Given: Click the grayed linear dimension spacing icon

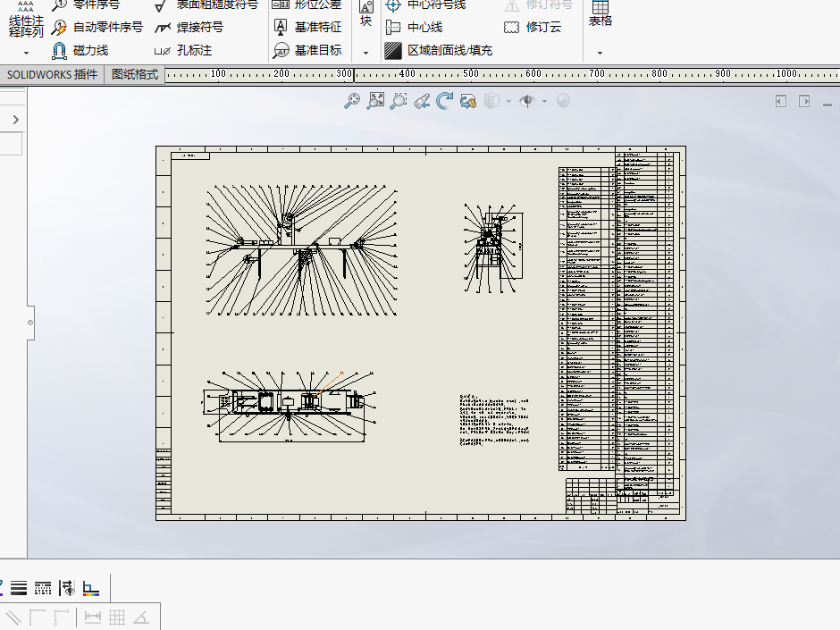Looking at the screenshot, I should point(93,617).
